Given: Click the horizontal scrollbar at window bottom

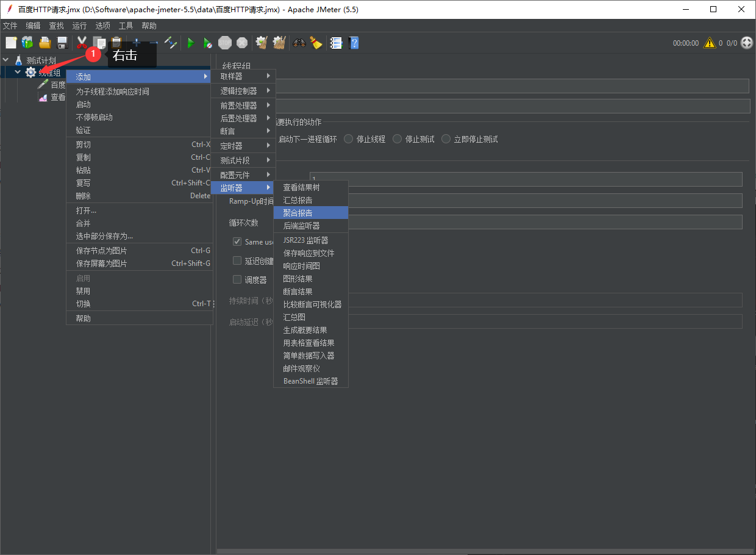Looking at the screenshot, I should (x=485, y=551).
